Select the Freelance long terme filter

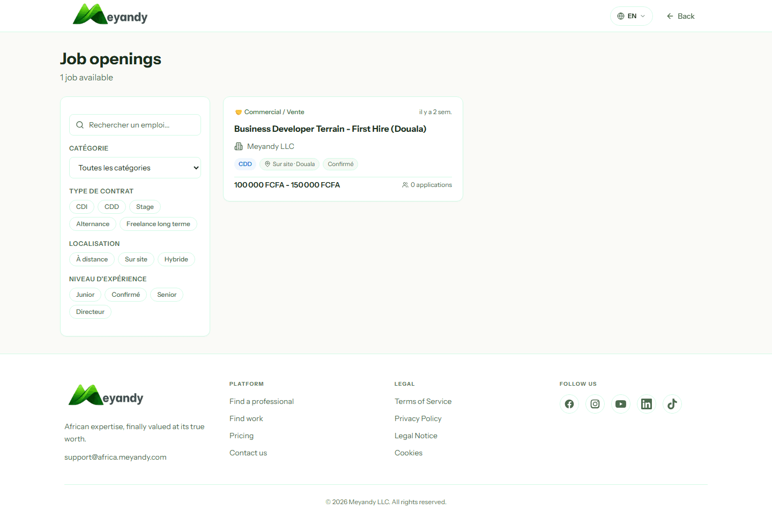pyautogui.click(x=158, y=224)
